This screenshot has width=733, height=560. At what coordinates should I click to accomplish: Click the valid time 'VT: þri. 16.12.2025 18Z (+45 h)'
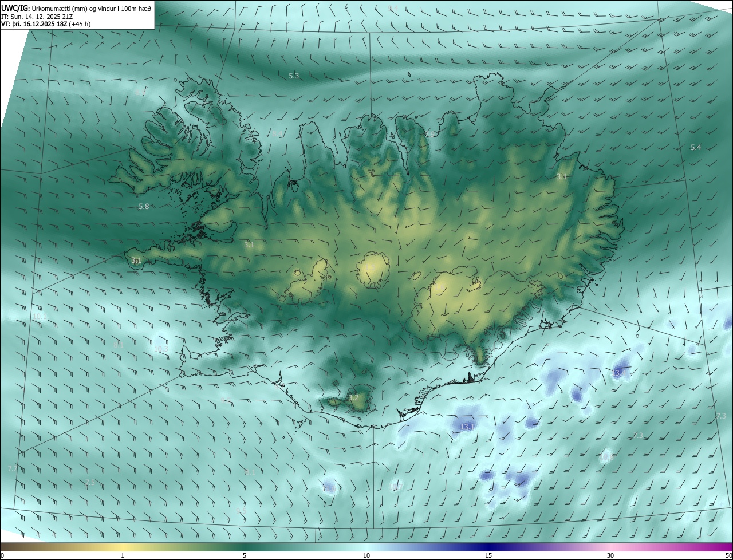pos(46,24)
